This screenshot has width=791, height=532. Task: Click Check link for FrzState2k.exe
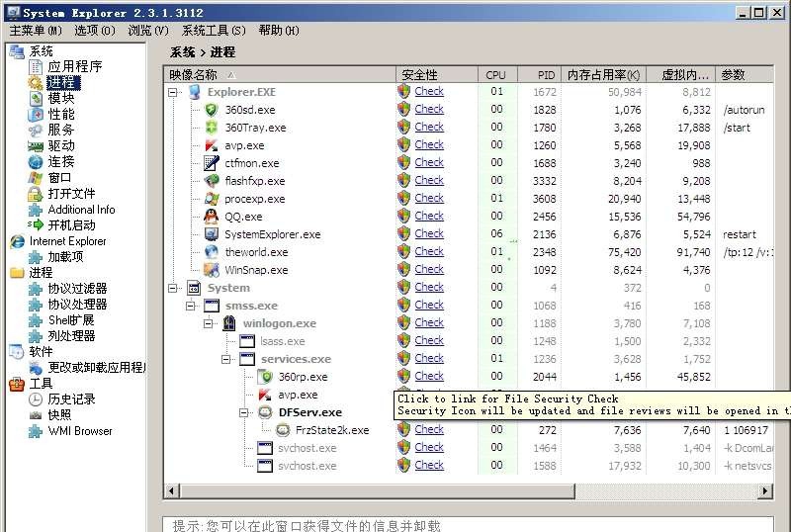tap(429, 429)
